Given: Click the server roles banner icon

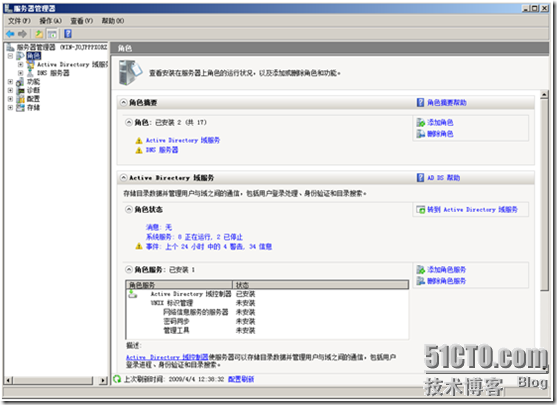Looking at the screenshot, I should click(130, 72).
